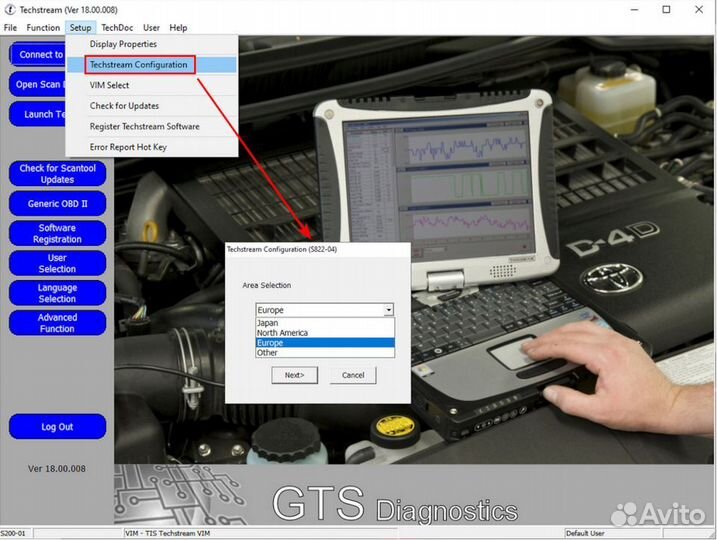Select North America in the area list

tap(325, 333)
